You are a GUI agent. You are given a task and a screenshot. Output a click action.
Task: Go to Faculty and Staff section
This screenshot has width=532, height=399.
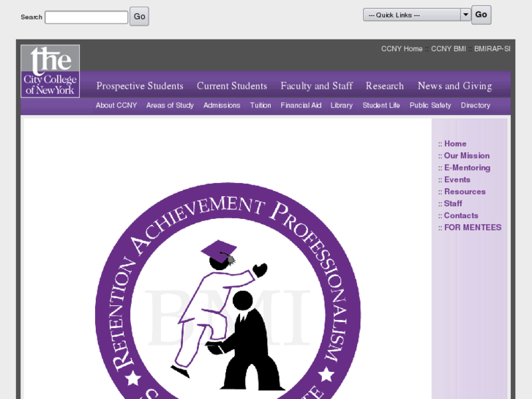pos(316,86)
